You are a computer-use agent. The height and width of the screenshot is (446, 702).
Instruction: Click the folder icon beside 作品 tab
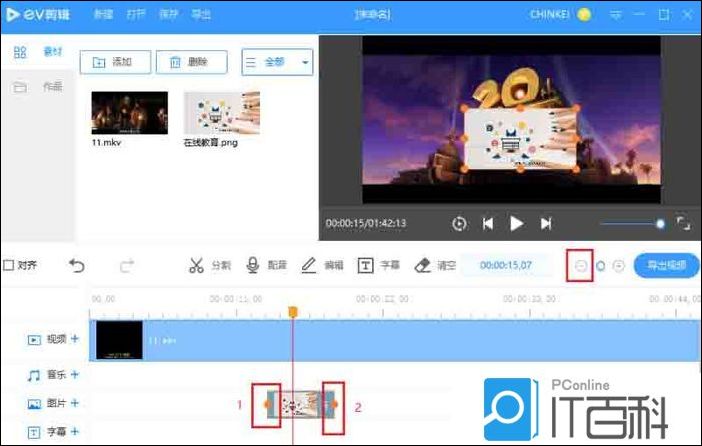tap(20, 87)
